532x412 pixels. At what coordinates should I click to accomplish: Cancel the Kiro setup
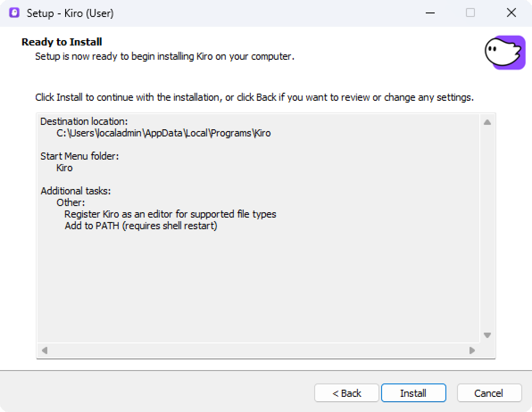coord(489,393)
